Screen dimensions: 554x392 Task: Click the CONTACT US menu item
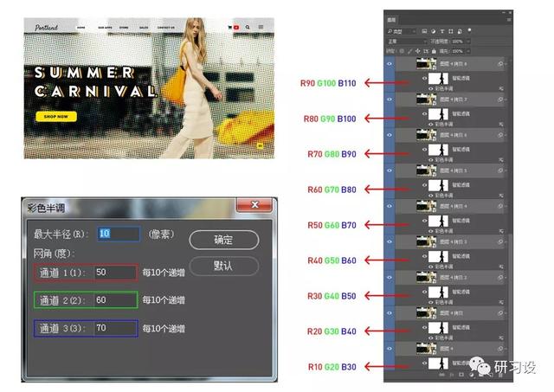click(166, 27)
